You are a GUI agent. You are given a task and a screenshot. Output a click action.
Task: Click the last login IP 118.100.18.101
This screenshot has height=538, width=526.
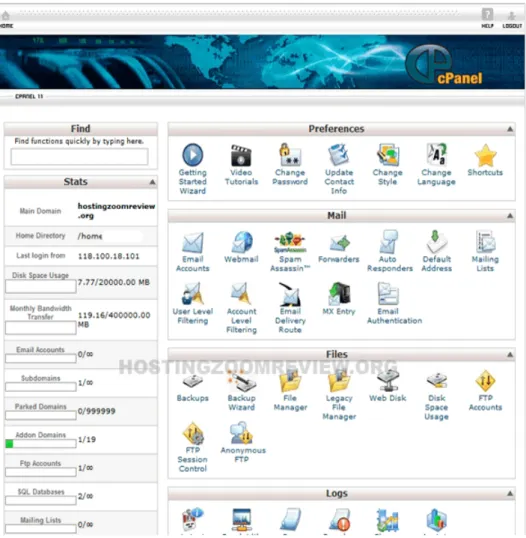pyautogui.click(x=108, y=256)
